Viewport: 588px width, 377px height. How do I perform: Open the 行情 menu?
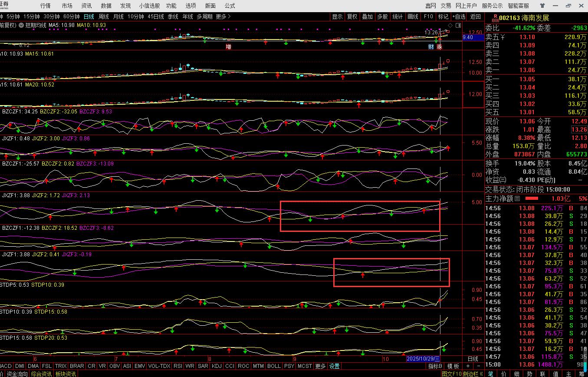click(45, 6)
